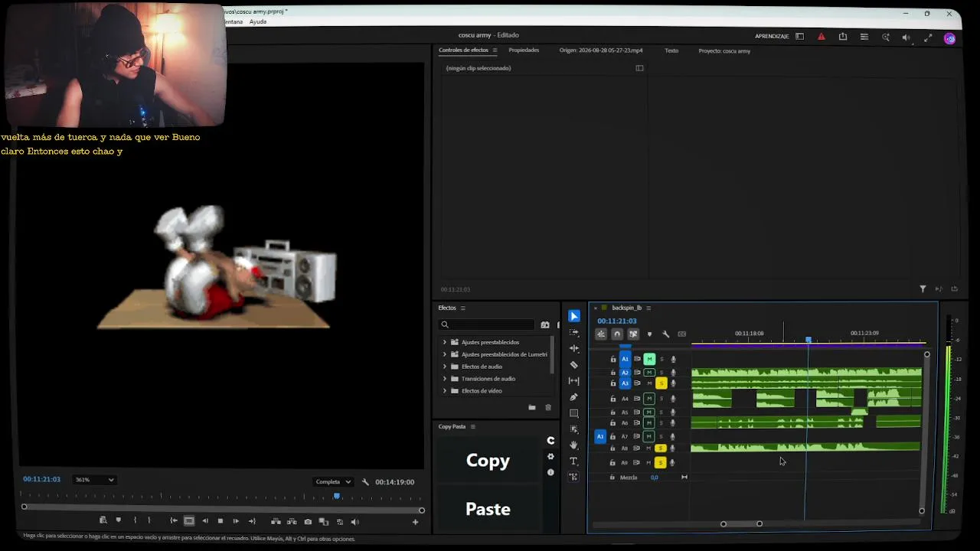Open the Proyecto: coscu army tab
The image size is (980, 551).
coord(724,51)
